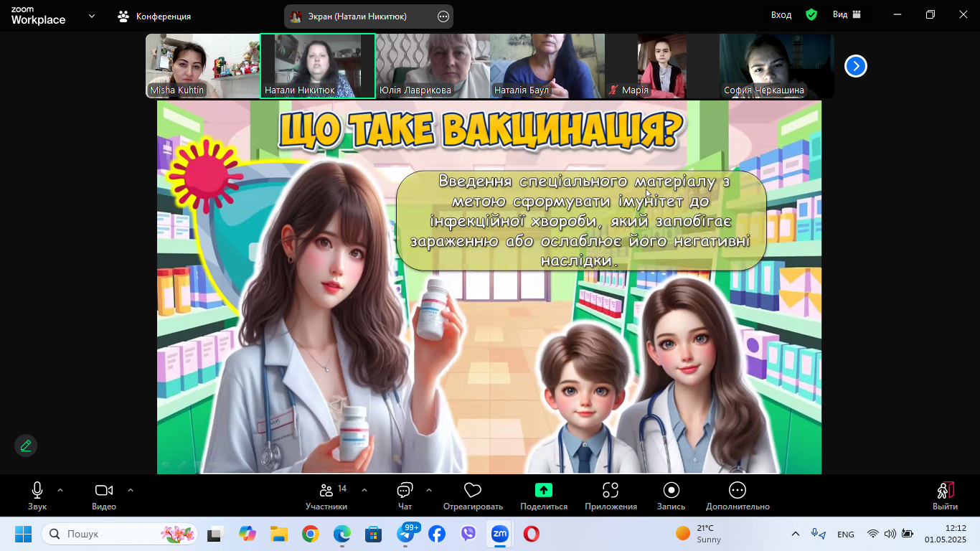The width and height of the screenshot is (980, 551).
Task: Open the Чат chat panel
Action: [405, 496]
